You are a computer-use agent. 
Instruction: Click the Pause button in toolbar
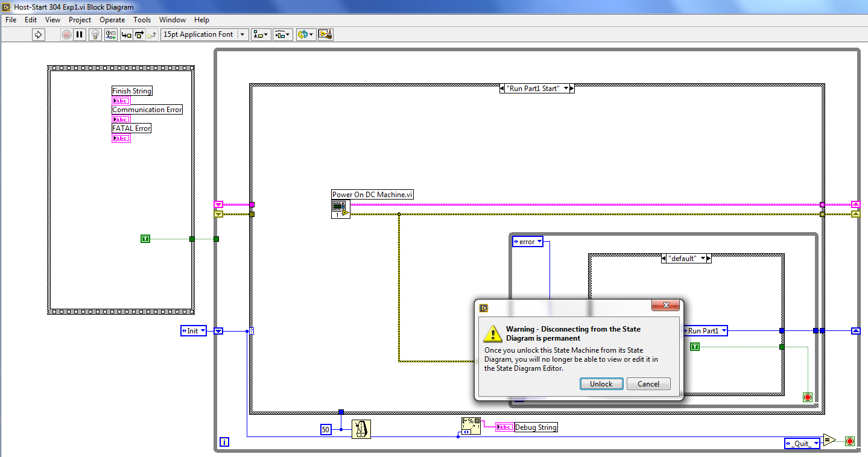[80, 34]
